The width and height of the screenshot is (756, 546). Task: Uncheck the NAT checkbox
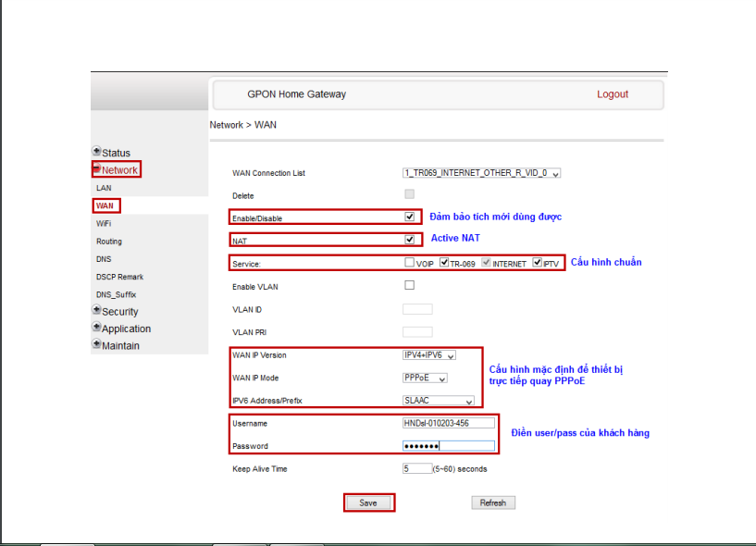click(x=410, y=240)
